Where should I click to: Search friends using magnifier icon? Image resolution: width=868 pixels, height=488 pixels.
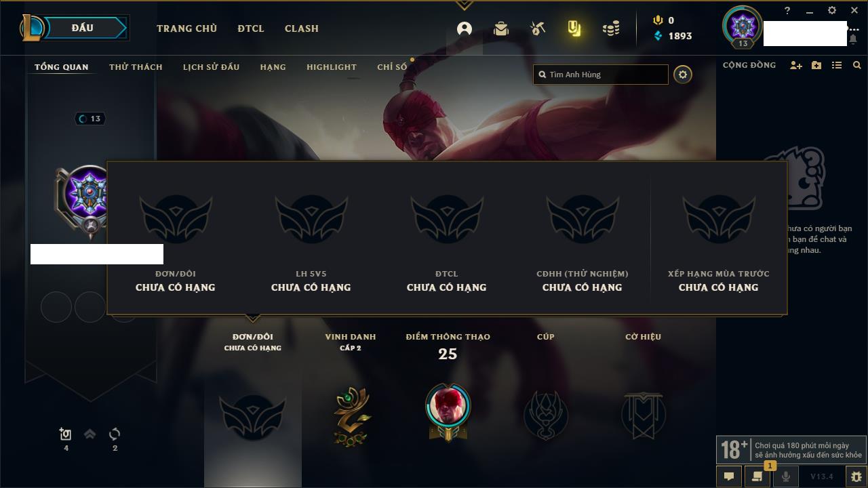857,65
